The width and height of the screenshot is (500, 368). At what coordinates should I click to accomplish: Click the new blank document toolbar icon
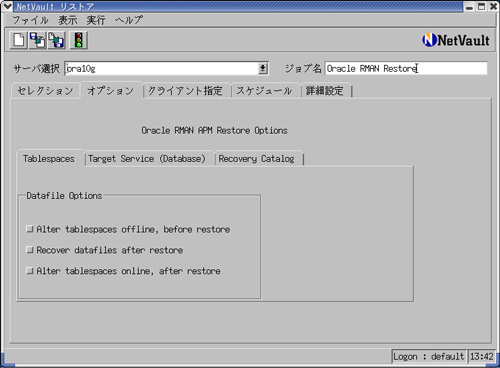click(19, 40)
